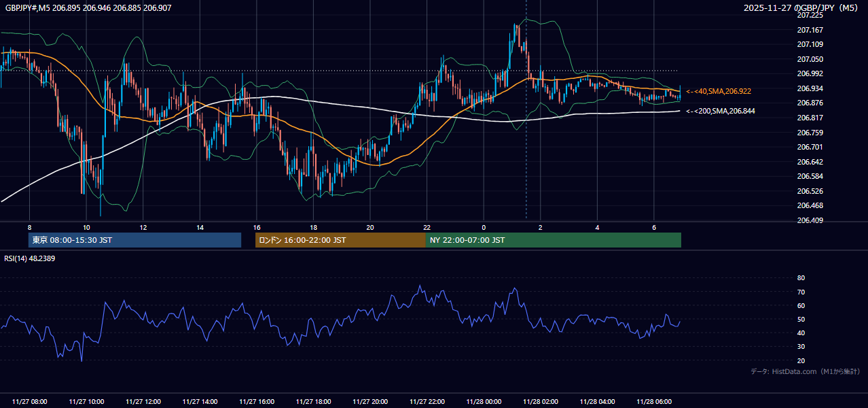The height and width of the screenshot is (408, 868).
Task: Click price level 206.992 on axis
Action: 810,73
